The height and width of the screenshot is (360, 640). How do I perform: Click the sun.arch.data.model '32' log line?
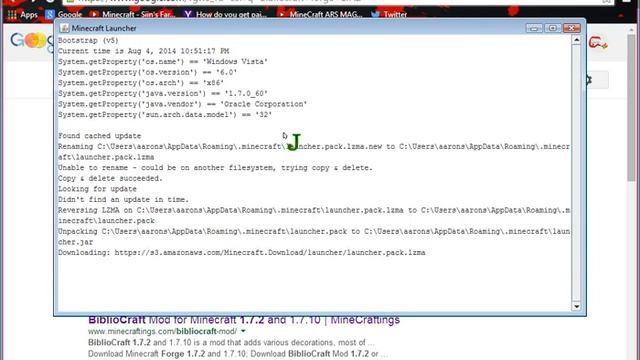point(165,115)
